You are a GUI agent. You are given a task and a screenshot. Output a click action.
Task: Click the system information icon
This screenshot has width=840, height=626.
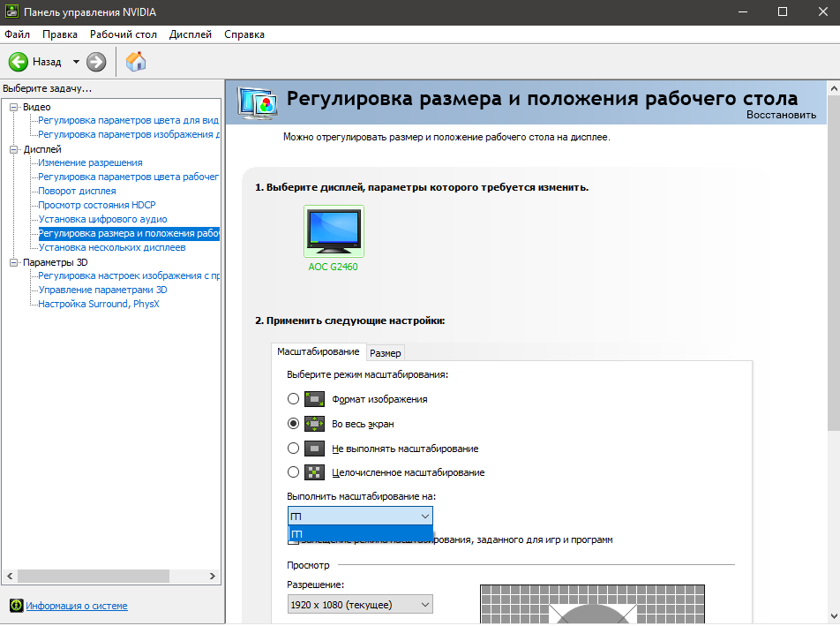tap(17, 605)
